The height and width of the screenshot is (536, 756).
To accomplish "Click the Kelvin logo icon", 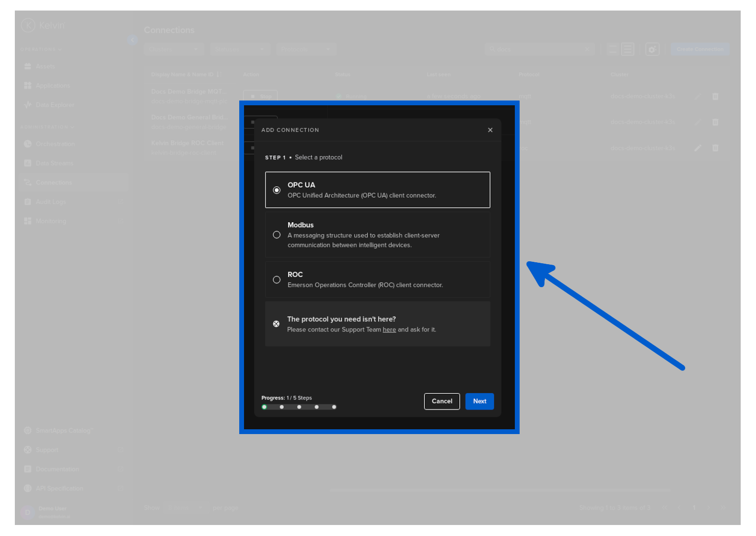I will (x=28, y=25).
